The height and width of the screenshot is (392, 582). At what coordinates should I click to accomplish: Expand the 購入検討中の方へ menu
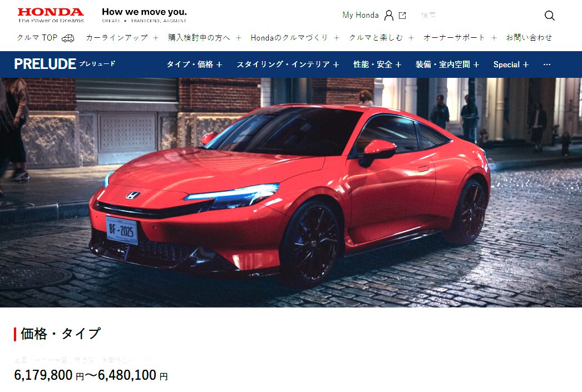(x=205, y=37)
